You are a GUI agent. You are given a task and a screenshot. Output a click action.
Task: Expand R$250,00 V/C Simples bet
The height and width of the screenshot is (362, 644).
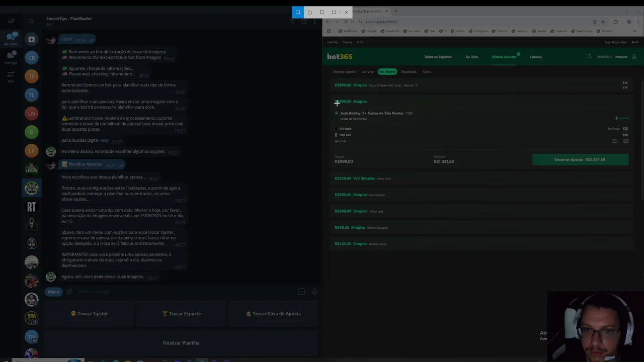coord(481,178)
